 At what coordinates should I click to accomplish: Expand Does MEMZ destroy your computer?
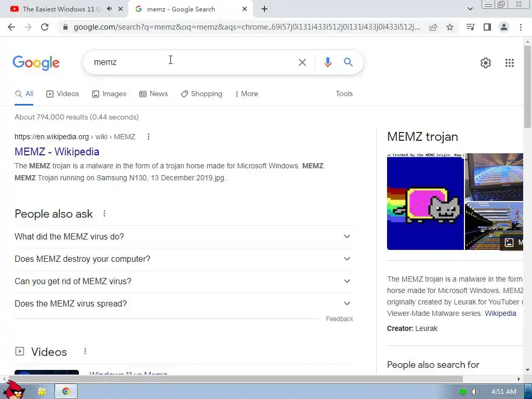tap(183, 259)
